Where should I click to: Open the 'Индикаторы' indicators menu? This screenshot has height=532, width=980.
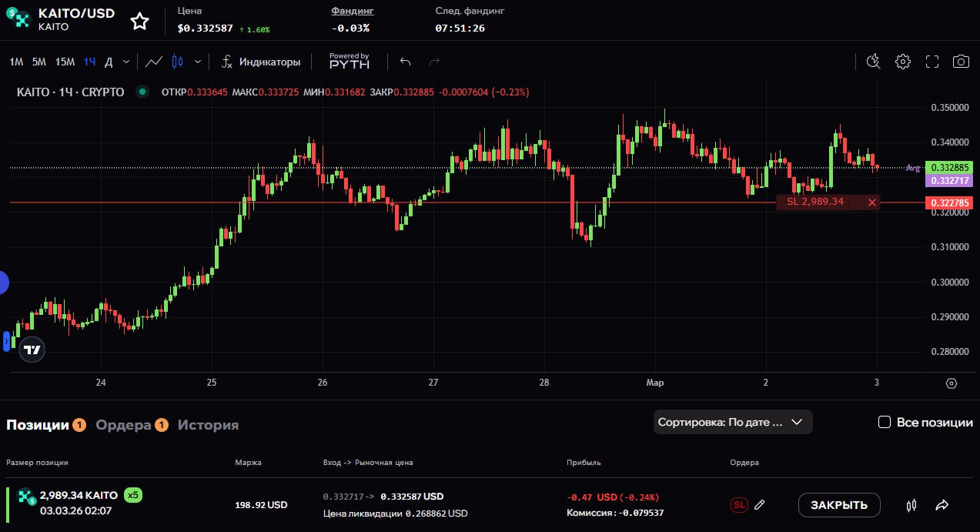pos(261,62)
